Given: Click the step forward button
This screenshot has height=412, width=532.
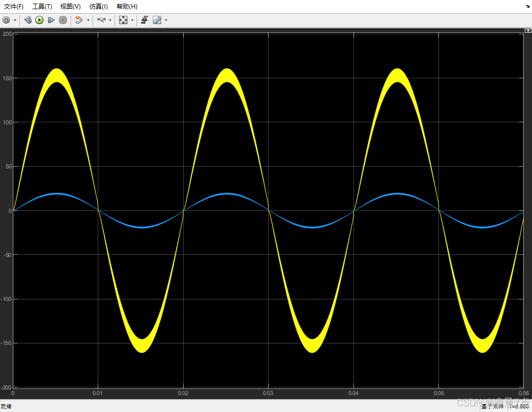Looking at the screenshot, I should coord(51,20).
